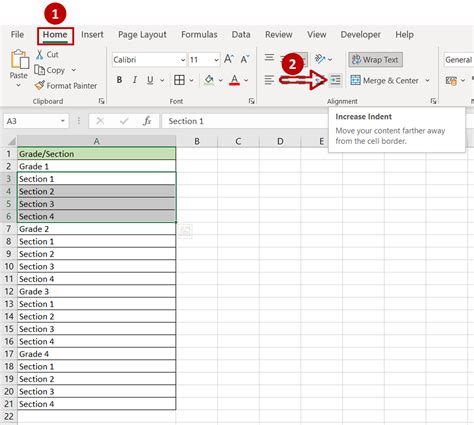Image resolution: width=474 pixels, height=425 pixels.
Task: Toggle Bold formatting
Action: pyautogui.click(x=119, y=80)
